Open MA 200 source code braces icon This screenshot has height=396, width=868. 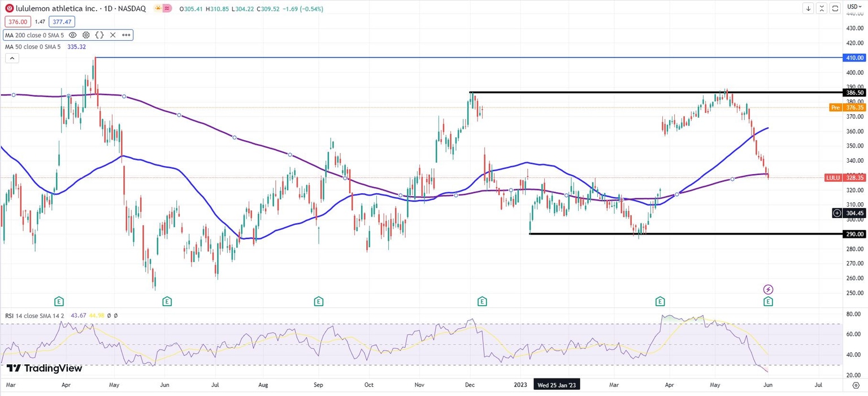tap(99, 35)
